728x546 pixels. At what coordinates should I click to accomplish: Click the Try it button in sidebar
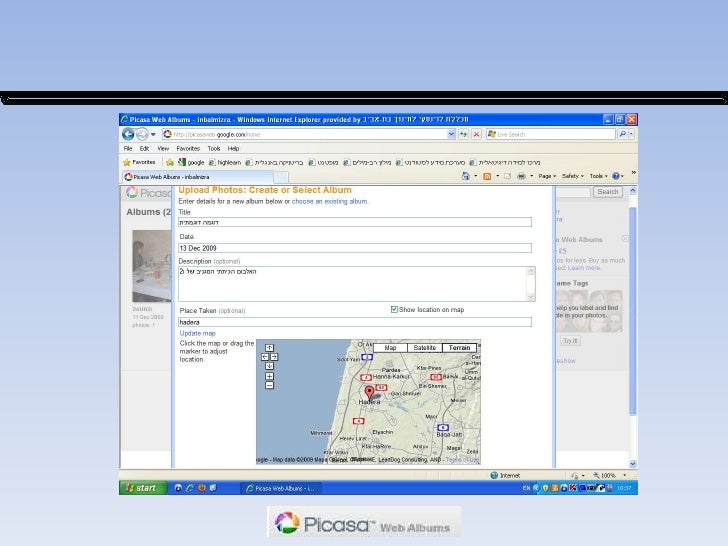[x=570, y=340]
